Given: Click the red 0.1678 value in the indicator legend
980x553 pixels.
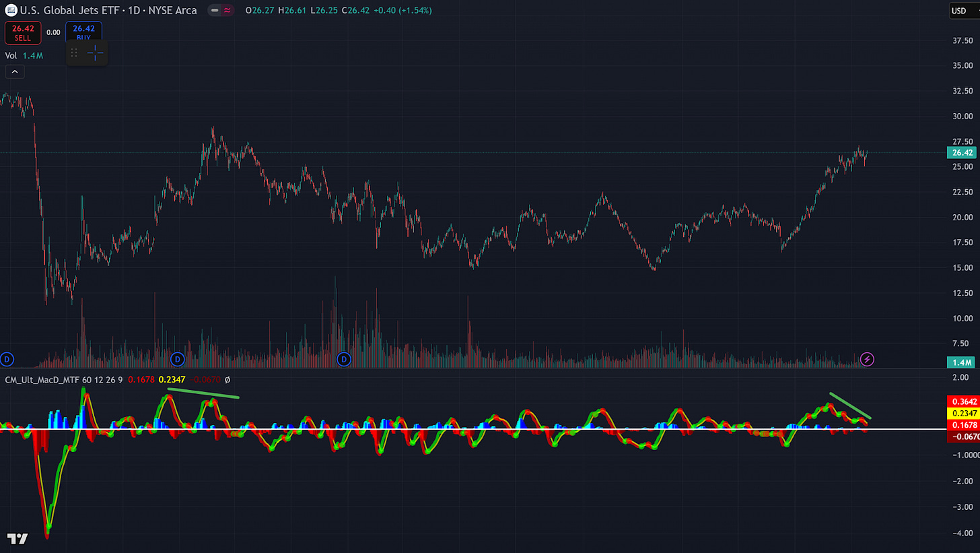Looking at the screenshot, I should 140,381.
